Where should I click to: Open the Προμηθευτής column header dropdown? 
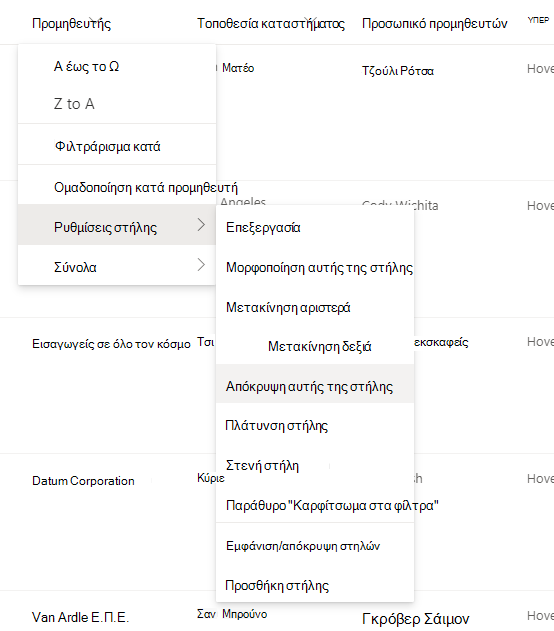coord(71,23)
